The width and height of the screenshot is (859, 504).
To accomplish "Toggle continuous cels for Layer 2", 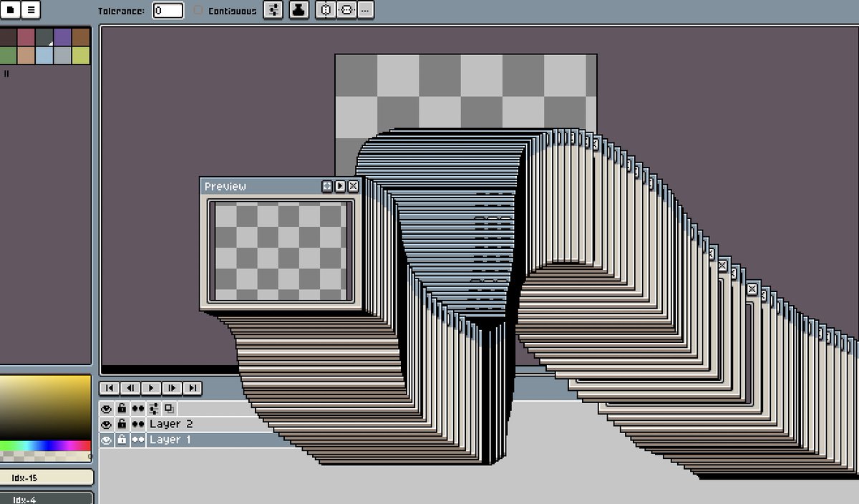I will point(137,424).
